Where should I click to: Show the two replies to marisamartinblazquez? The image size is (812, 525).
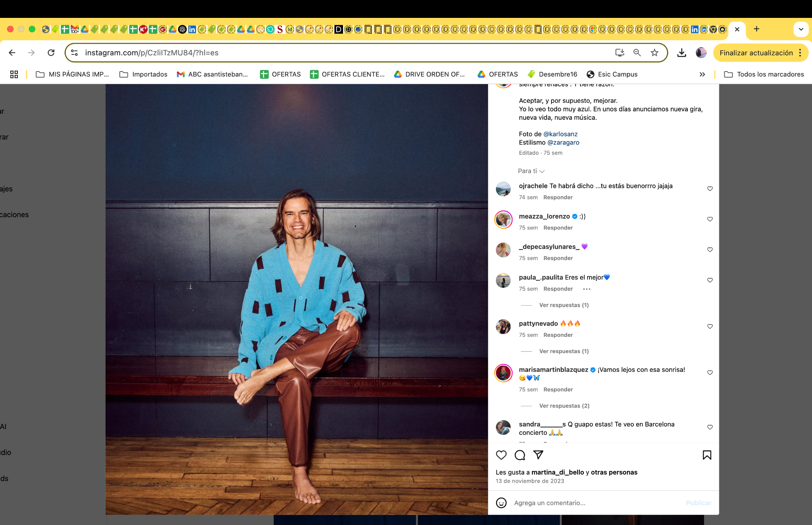click(564, 406)
